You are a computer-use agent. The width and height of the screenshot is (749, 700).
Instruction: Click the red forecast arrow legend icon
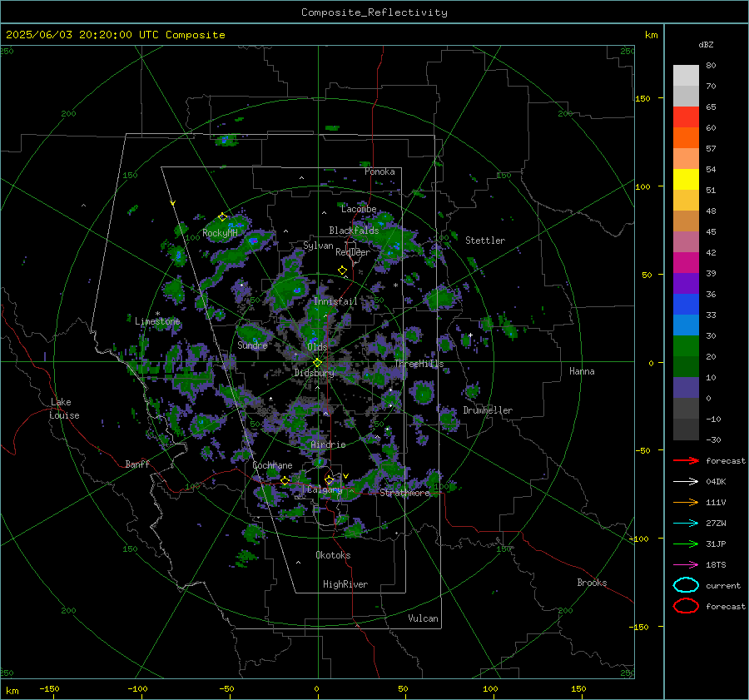pos(686,460)
